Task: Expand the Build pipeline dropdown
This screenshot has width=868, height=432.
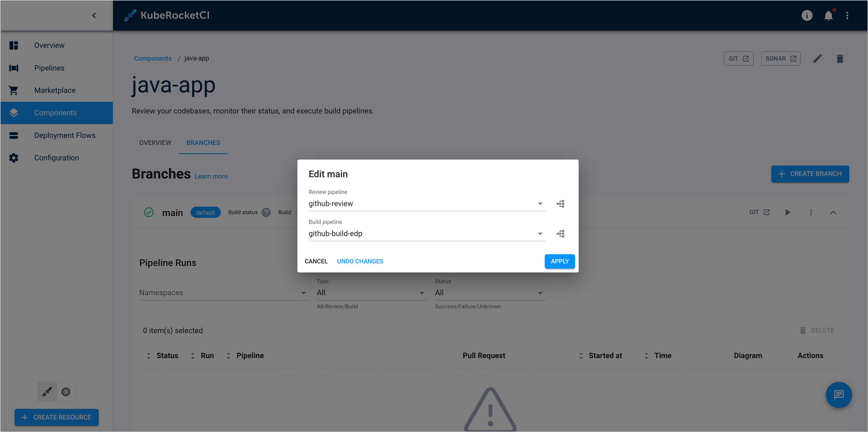Action: (x=540, y=233)
